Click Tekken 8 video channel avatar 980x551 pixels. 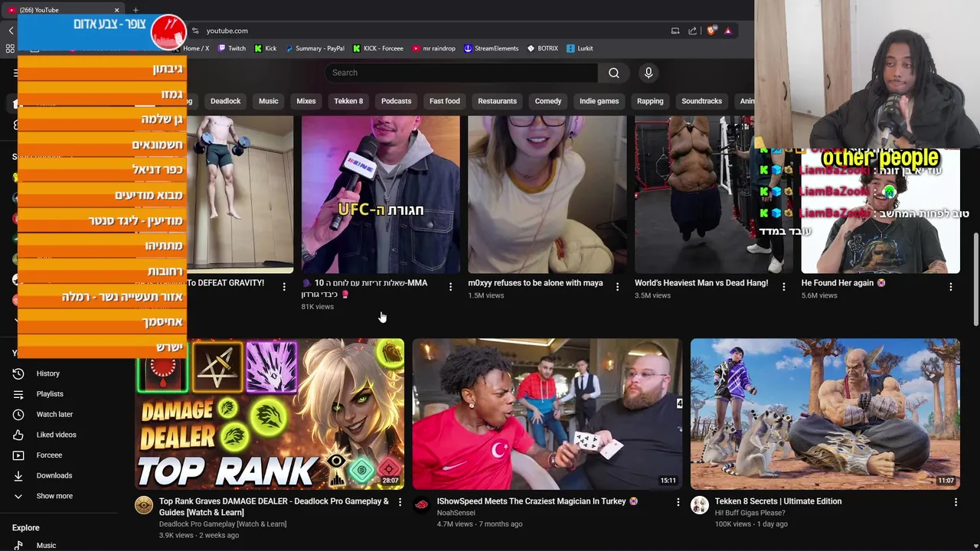[x=699, y=505]
